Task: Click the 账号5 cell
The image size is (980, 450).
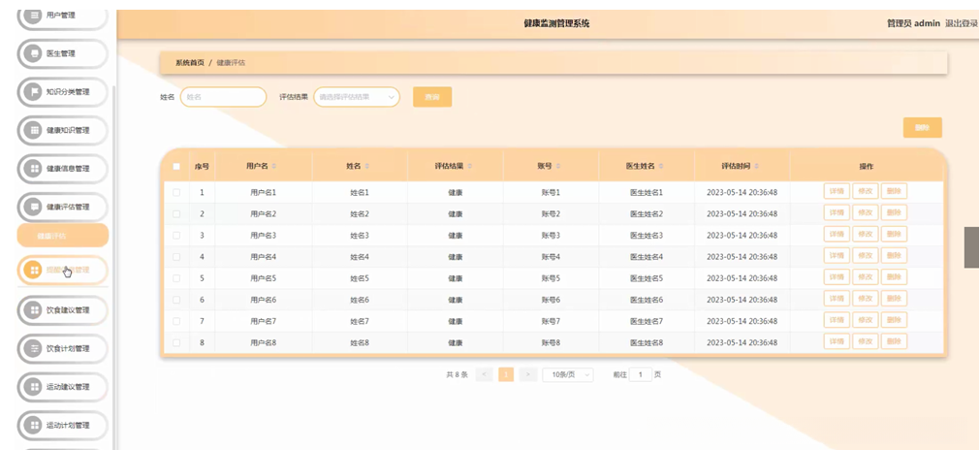Action: click(x=551, y=278)
